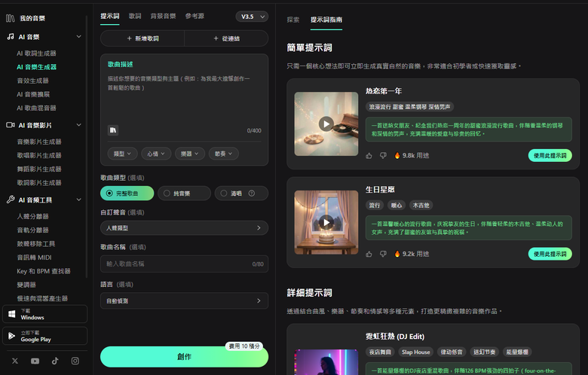
Task: Open the 心情 mood dropdown
Action: [x=156, y=154]
